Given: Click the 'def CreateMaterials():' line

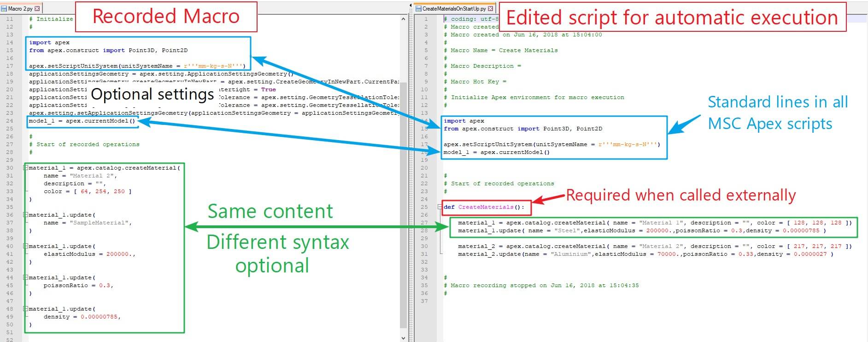Looking at the screenshot, I should click(484, 207).
